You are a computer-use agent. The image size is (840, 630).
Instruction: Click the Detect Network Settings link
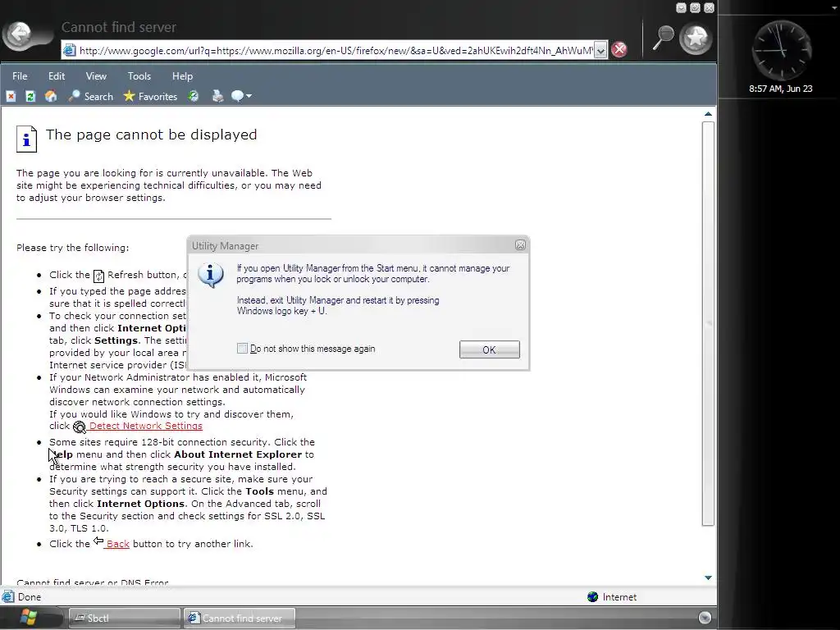[146, 426]
